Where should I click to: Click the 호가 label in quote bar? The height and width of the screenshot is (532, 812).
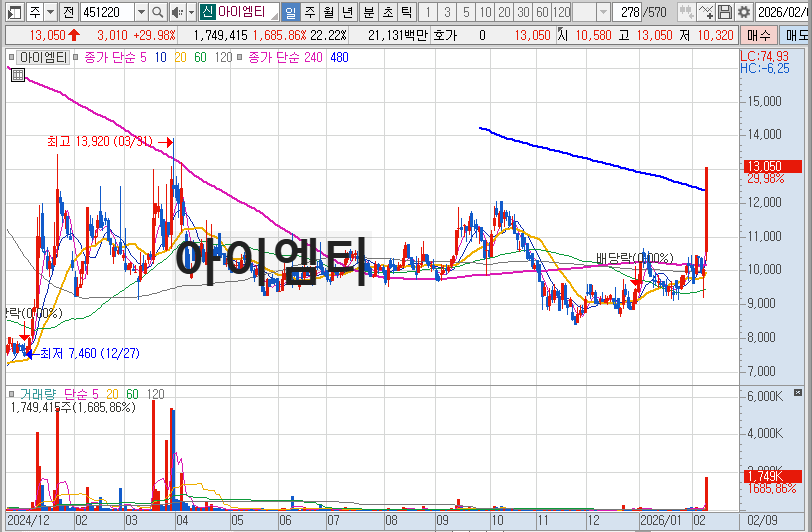tap(445, 35)
